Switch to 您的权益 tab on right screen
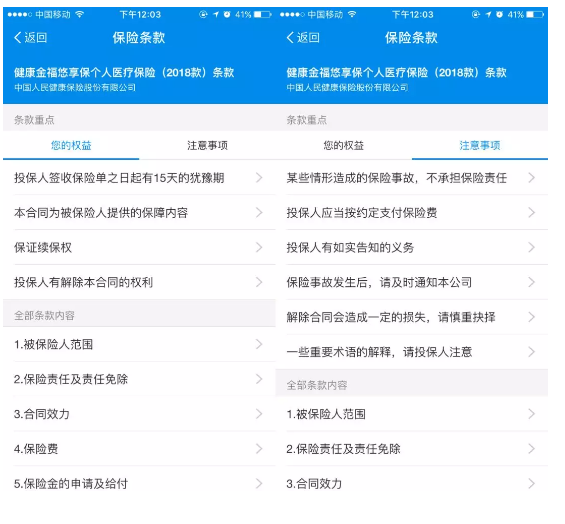This screenshot has height=524, width=565. (x=343, y=145)
